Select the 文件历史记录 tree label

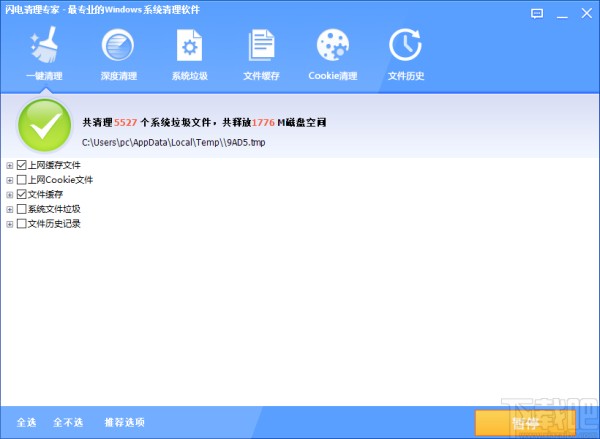[54, 224]
